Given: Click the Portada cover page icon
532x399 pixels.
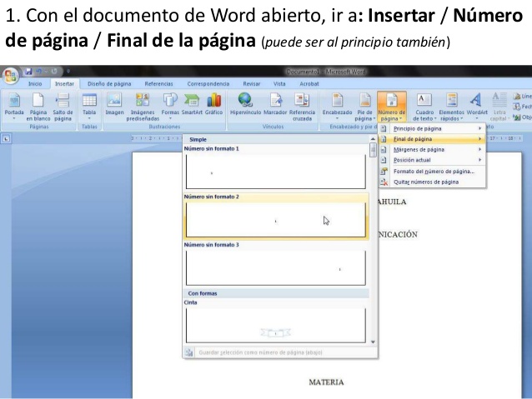Looking at the screenshot, I should click(14, 107).
